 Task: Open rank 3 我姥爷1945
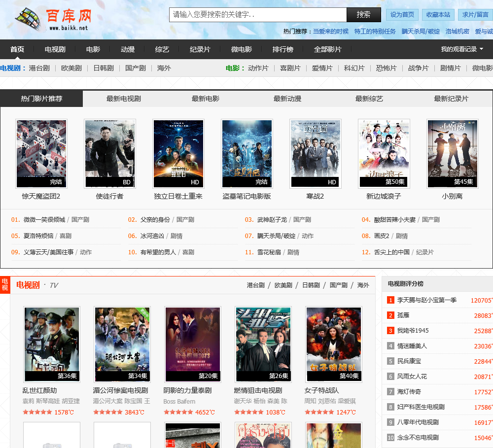pos(413,331)
